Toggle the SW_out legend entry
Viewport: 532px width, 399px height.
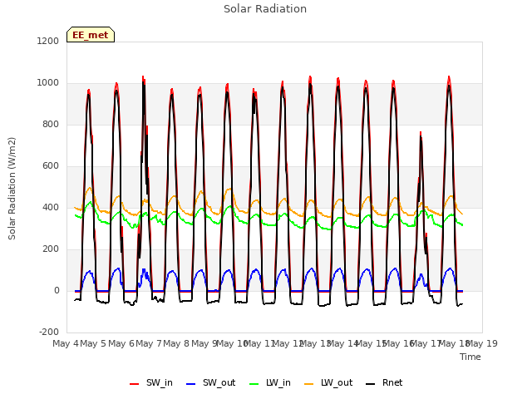(210, 383)
